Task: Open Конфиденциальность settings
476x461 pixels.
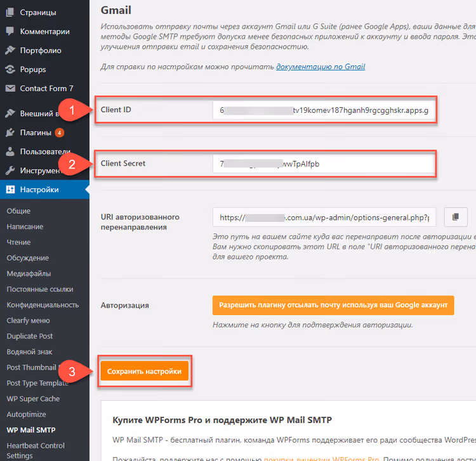Action: tap(43, 305)
